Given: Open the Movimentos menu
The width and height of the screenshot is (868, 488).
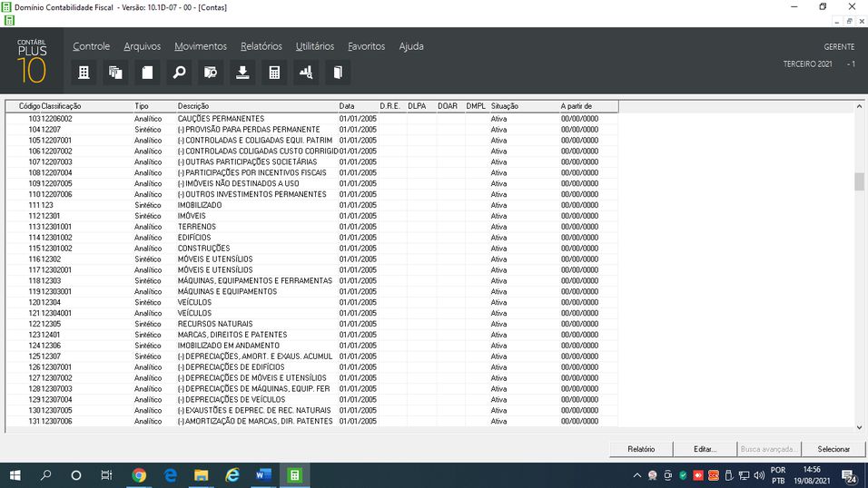Looking at the screenshot, I should click(x=201, y=46).
